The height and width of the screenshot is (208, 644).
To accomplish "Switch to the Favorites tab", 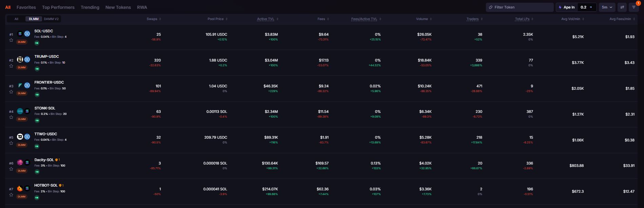I will 26,7.
